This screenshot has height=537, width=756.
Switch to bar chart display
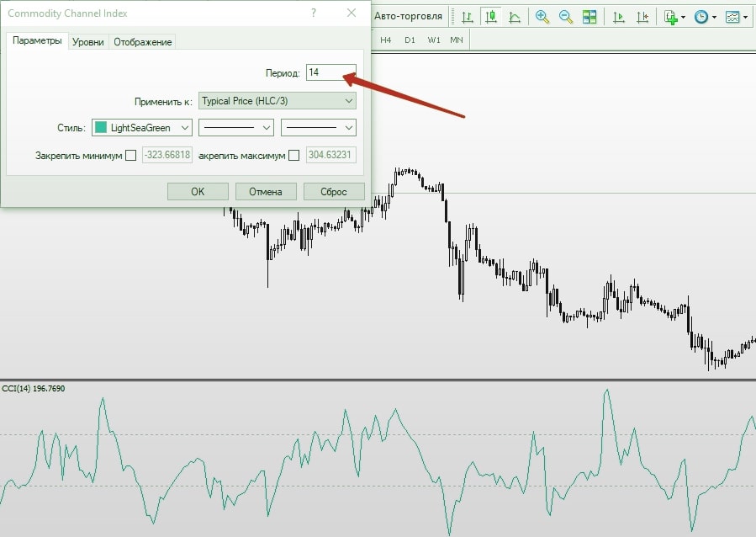467,17
